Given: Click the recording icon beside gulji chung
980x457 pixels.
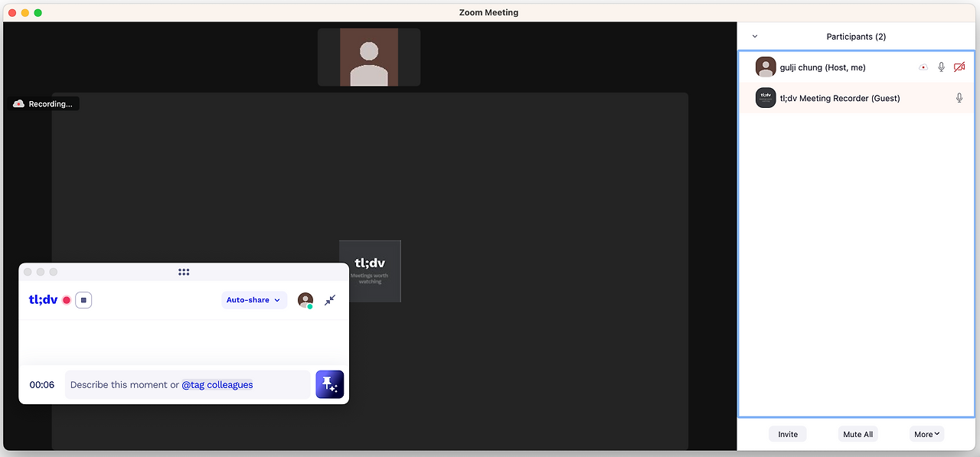Looking at the screenshot, I should click(x=923, y=67).
